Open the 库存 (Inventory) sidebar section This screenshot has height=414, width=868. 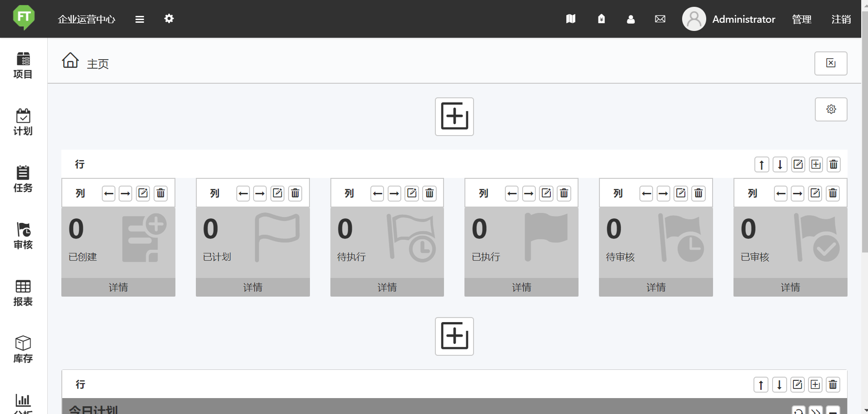[23, 350]
